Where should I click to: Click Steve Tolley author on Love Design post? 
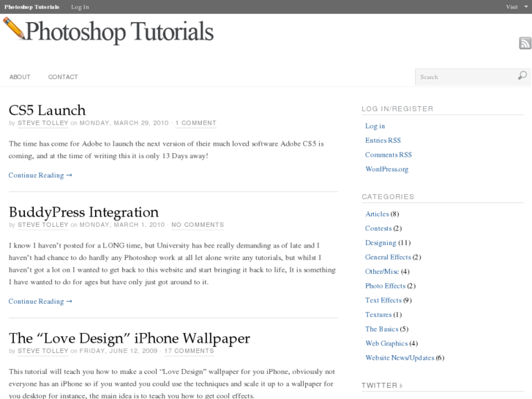43,351
